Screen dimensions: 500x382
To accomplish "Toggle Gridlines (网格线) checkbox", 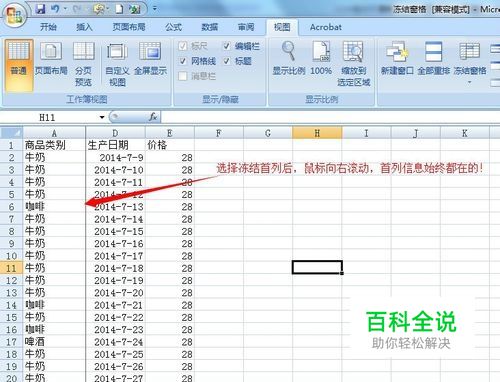I will click(183, 61).
